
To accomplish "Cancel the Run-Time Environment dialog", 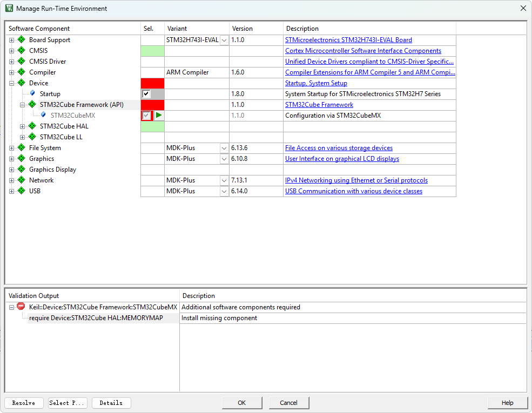I will click(x=289, y=403).
